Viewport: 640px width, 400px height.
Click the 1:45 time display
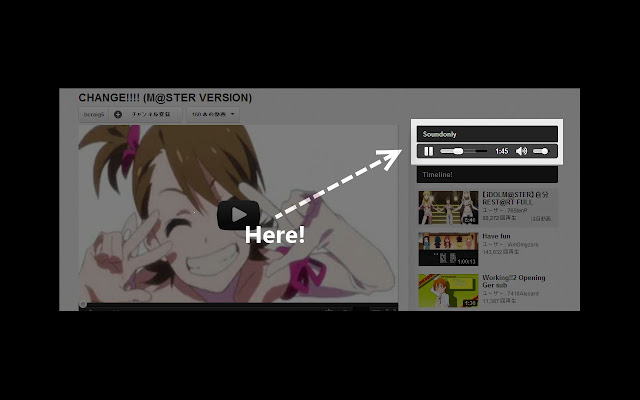[x=502, y=151]
